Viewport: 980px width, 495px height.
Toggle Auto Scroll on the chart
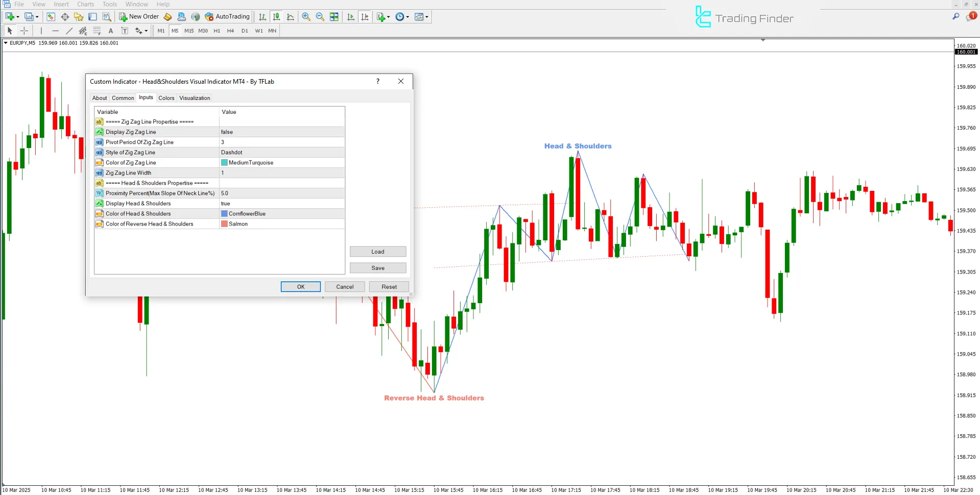click(x=351, y=16)
